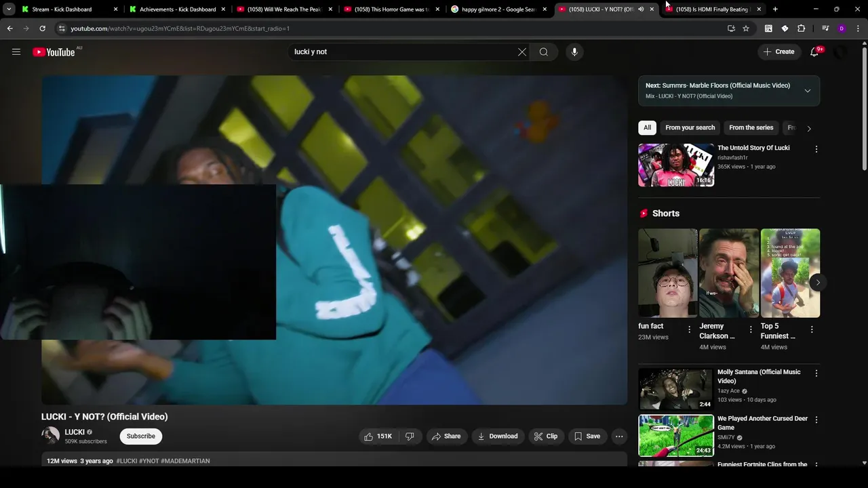Open the QR code extension icon
Viewport: 868px width, 488px height.
tap(768, 28)
